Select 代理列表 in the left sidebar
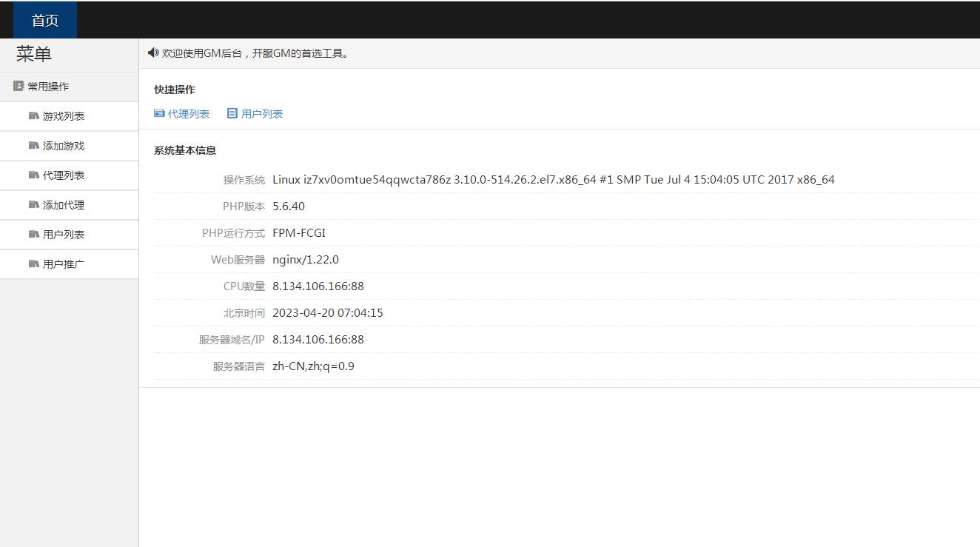Image resolution: width=980 pixels, height=547 pixels. point(64,175)
